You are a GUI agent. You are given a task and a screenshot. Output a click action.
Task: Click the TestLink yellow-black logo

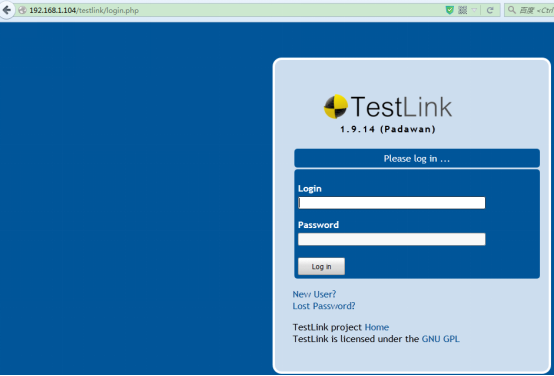(336, 106)
